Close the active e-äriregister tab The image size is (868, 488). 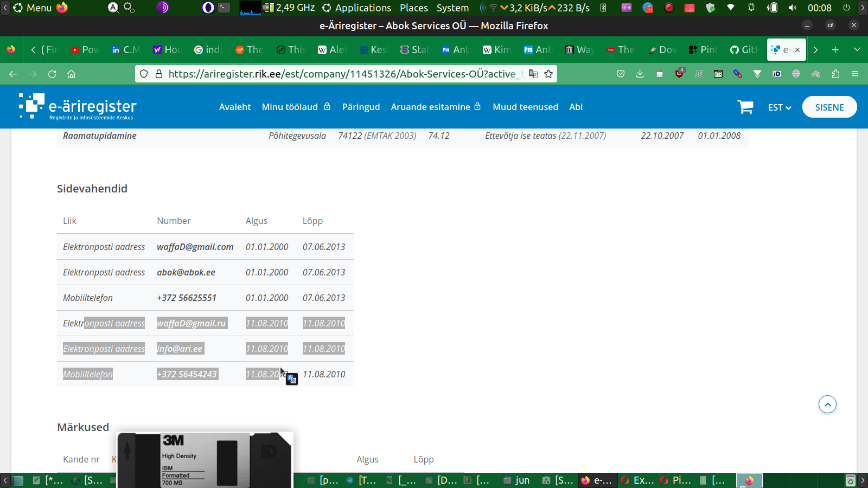pyautogui.click(x=797, y=50)
